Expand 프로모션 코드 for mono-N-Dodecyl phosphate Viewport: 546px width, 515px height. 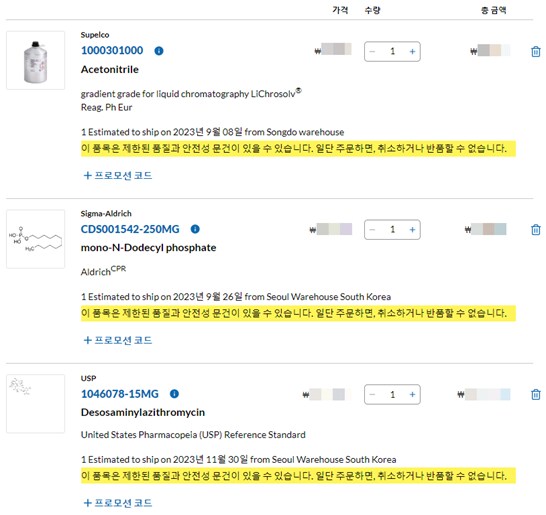[x=118, y=340]
